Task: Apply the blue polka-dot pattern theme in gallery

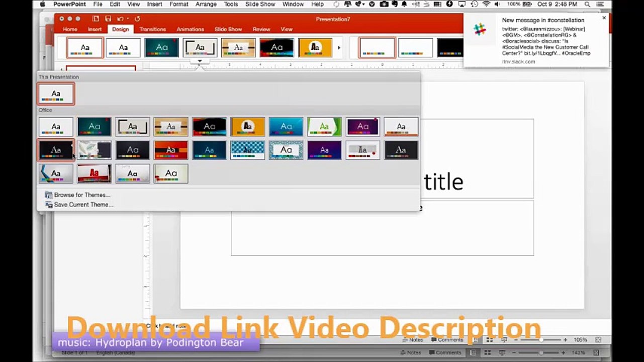Action: coord(248,150)
